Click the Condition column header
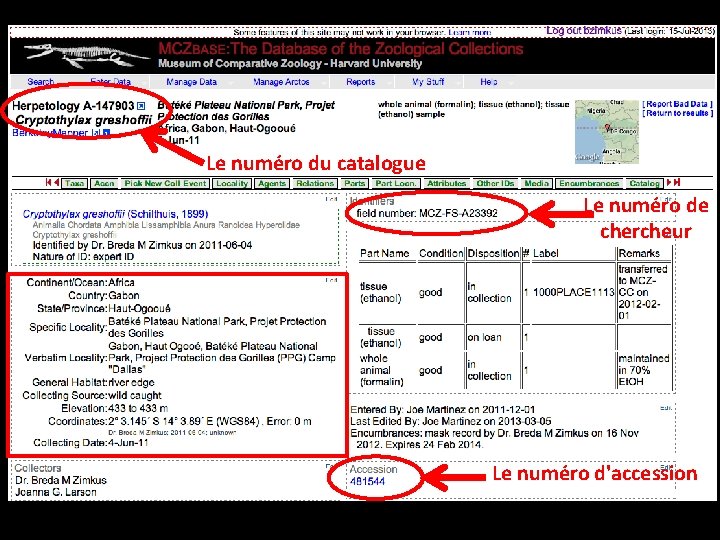720x540 pixels. pos(441,253)
